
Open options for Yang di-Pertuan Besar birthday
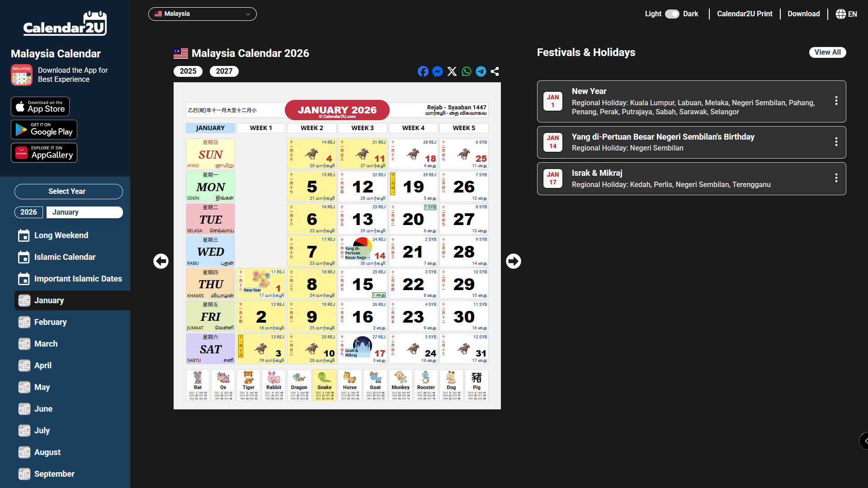click(x=836, y=142)
